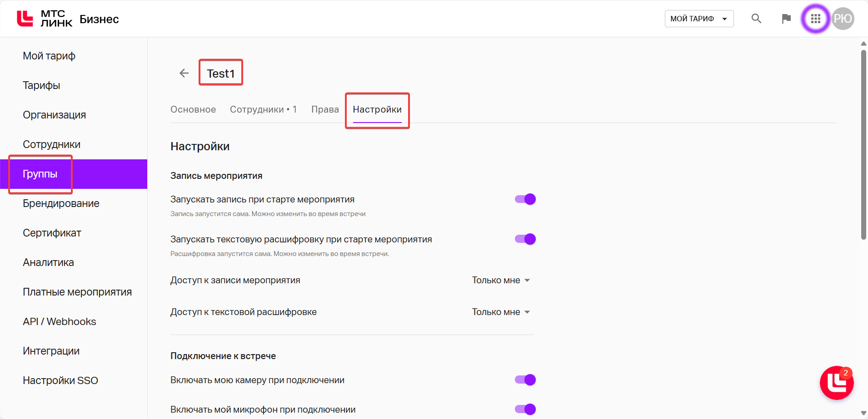Viewport: 868px width, 419px height.
Task: Go to API / Webhooks section
Action: click(x=60, y=321)
